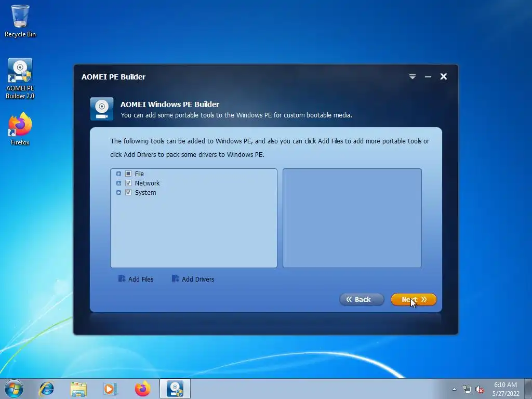
Task: Go Back to previous step
Action: [362, 300]
